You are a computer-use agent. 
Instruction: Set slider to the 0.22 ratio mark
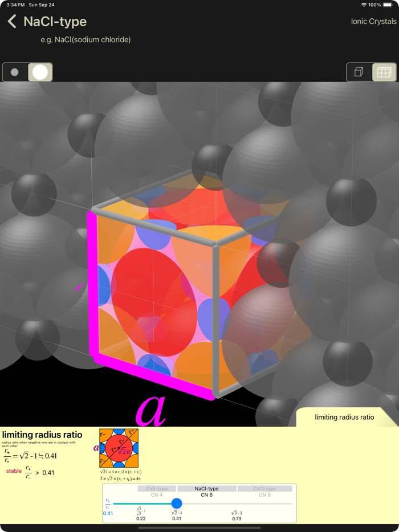point(141,513)
